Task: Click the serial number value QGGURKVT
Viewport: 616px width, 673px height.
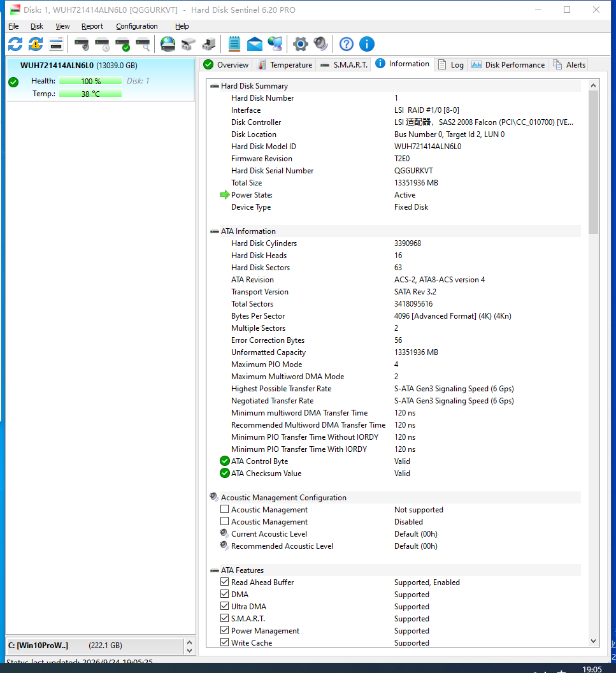Action: (x=413, y=171)
